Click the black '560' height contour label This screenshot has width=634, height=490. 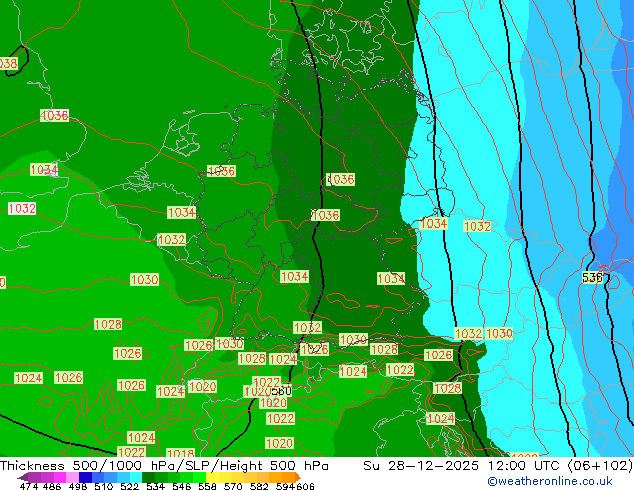(281, 391)
